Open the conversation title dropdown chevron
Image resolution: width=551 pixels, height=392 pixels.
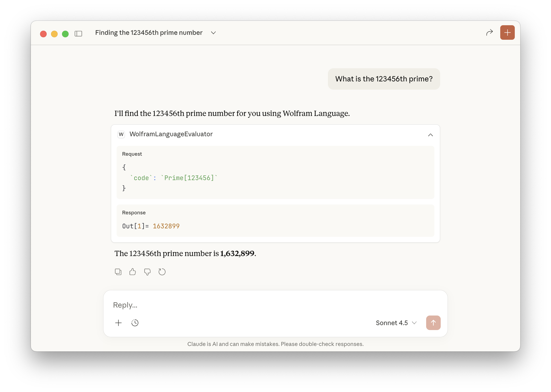[213, 33]
